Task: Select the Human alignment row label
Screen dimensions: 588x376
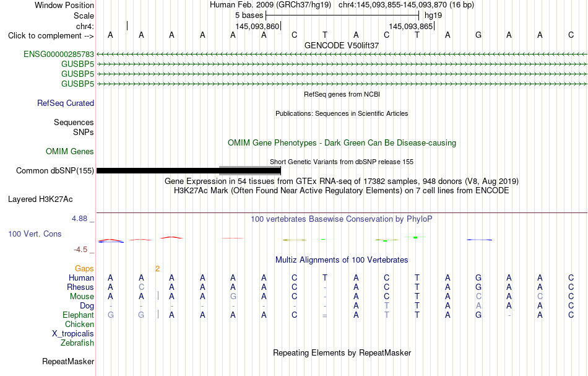Action: click(81, 278)
